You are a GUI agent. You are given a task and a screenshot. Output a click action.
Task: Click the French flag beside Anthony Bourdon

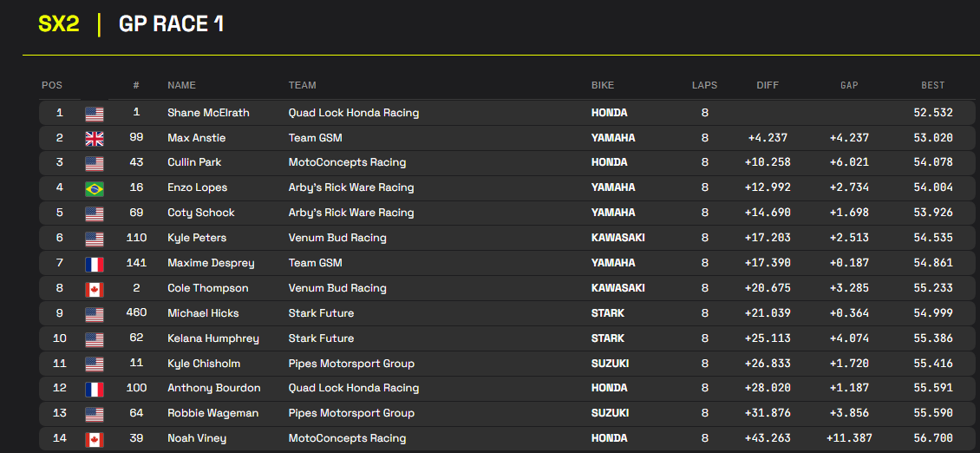pos(94,389)
